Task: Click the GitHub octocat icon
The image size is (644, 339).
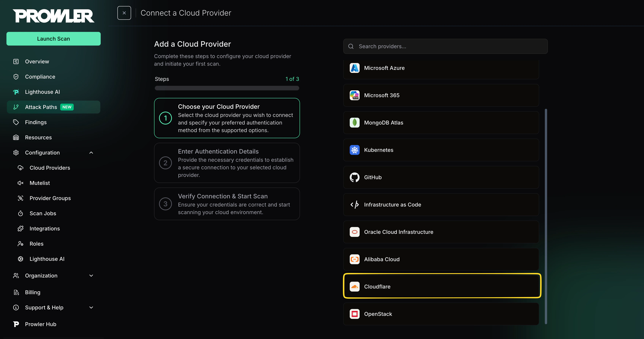Action: click(x=354, y=177)
